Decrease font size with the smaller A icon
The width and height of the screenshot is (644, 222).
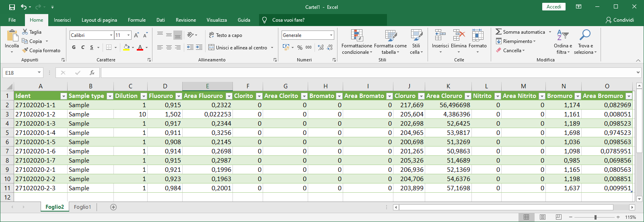pos(145,35)
